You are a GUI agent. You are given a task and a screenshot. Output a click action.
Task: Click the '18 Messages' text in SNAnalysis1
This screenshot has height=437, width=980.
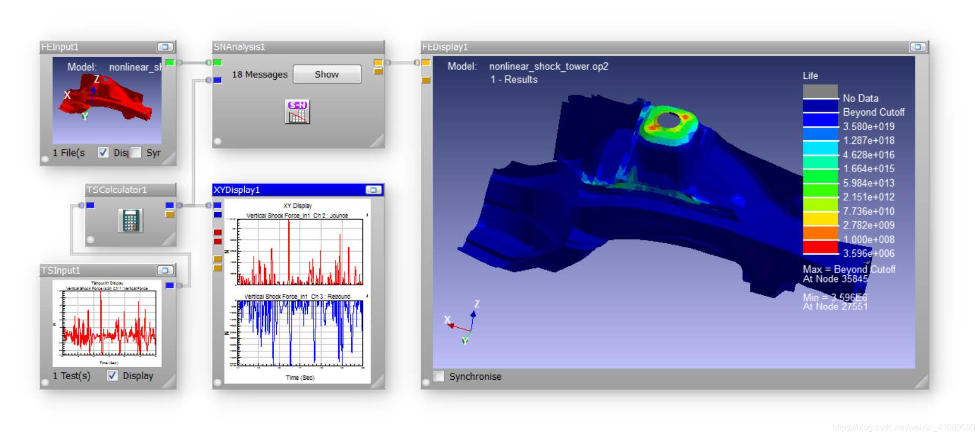click(x=259, y=75)
